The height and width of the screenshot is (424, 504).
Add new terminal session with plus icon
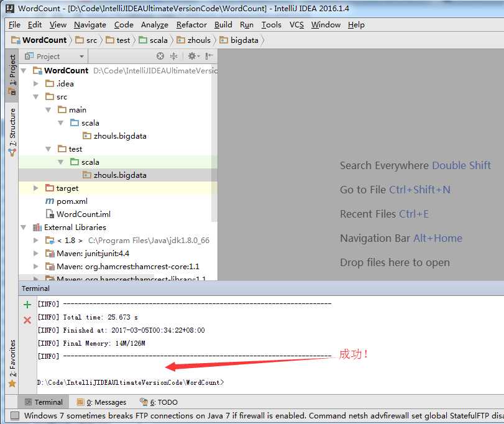[27, 305]
